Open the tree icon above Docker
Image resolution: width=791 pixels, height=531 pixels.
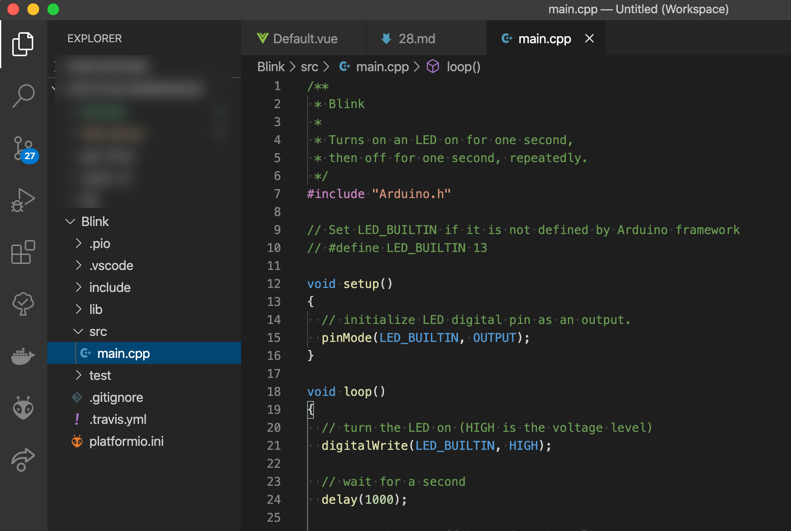tap(23, 304)
